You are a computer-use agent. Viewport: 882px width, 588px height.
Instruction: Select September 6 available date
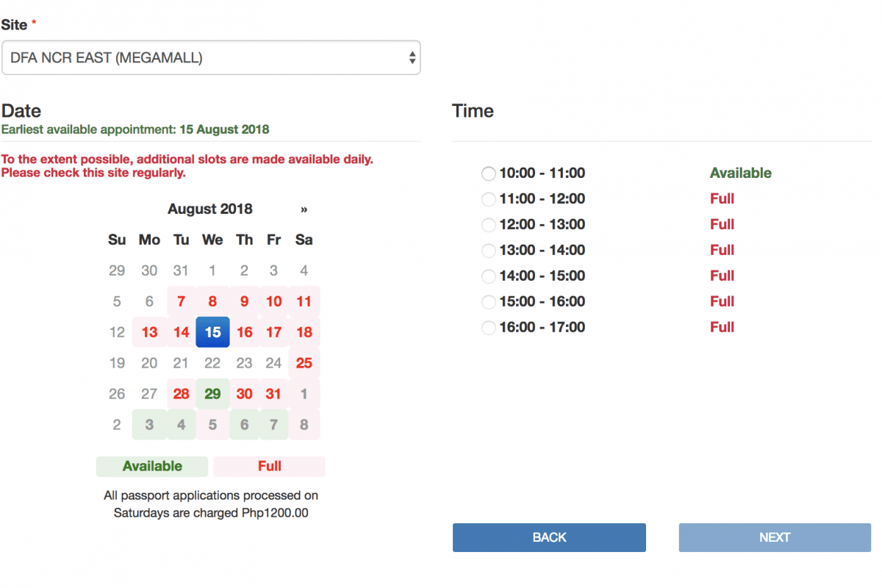(x=244, y=425)
